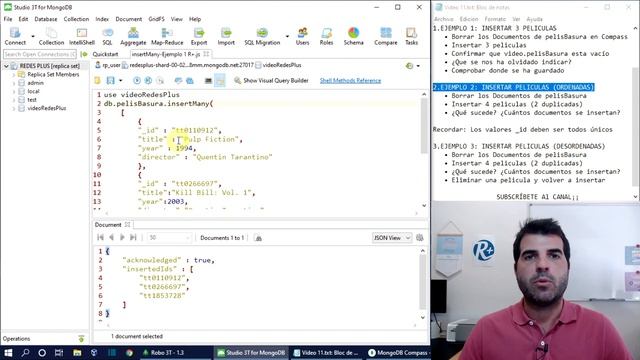Click the open script folder icon
Viewport: 640px width, 360px height.
pyautogui.click(x=97, y=80)
